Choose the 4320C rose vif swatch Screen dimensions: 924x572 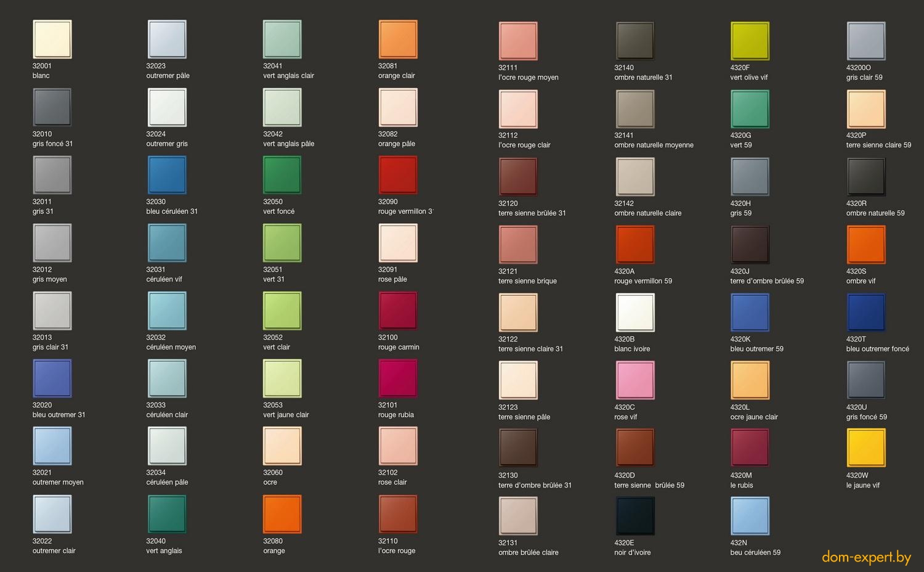[635, 380]
